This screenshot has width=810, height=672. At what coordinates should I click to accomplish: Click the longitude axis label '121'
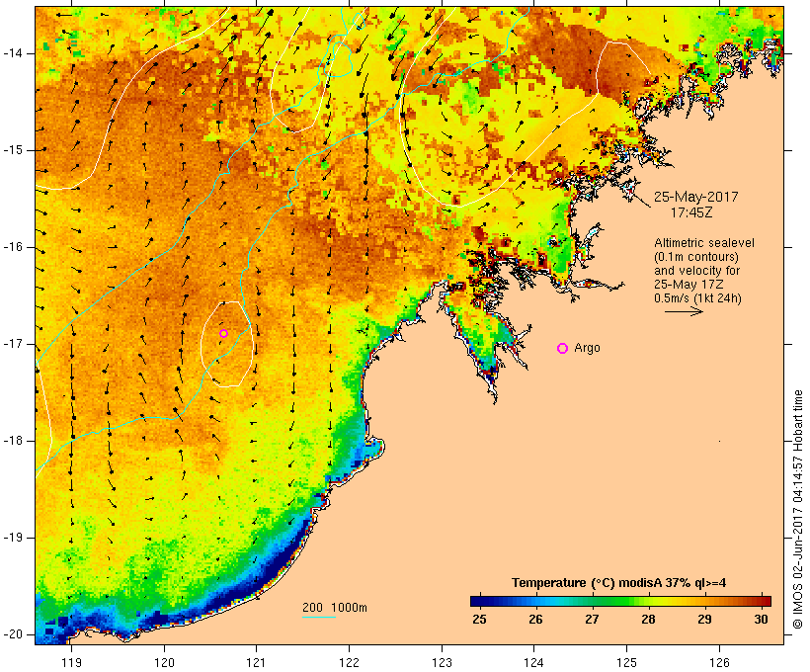point(256,662)
